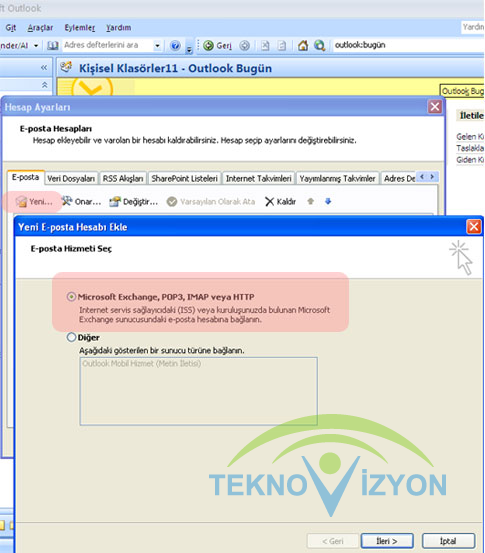Viewport: 485px width, 553px height.
Task: Click the blue move down arrow icon
Action: click(328, 201)
